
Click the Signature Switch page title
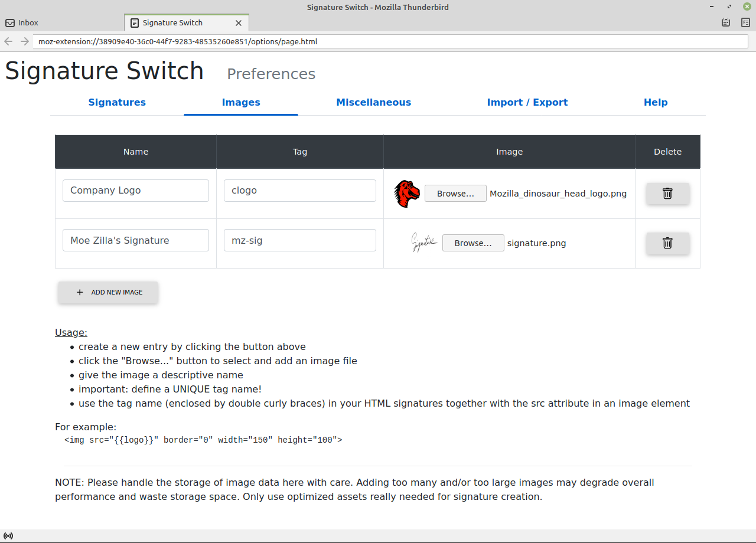(105, 71)
